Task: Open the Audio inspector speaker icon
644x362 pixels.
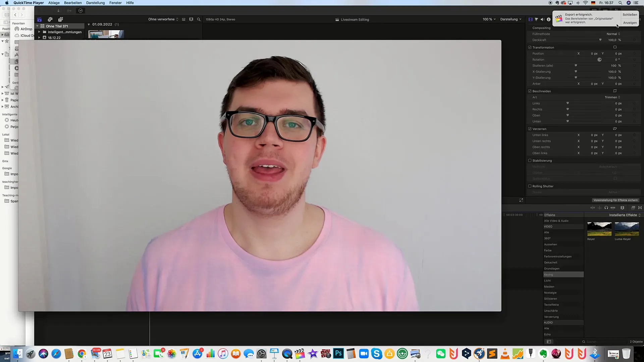Action: 542,19
